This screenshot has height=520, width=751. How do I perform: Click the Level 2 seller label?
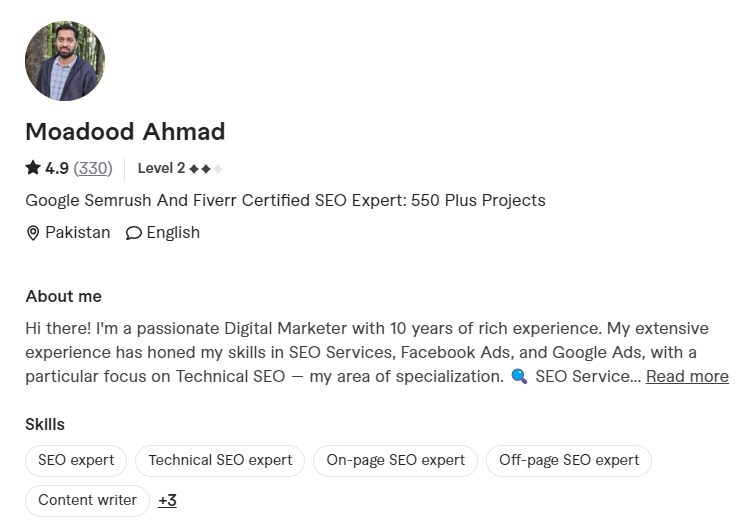161,168
